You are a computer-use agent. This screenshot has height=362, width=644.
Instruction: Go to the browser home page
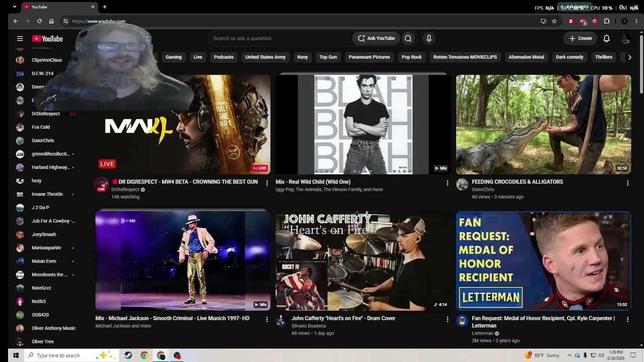click(51, 21)
